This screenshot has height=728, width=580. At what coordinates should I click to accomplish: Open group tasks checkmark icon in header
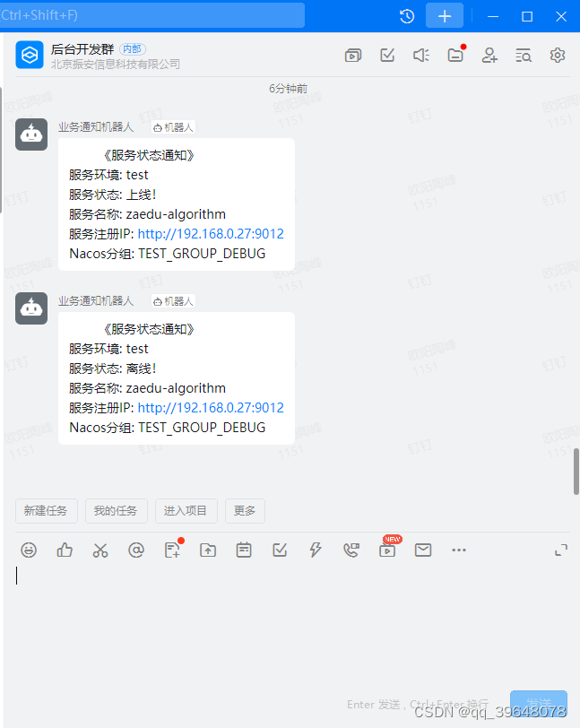(387, 56)
